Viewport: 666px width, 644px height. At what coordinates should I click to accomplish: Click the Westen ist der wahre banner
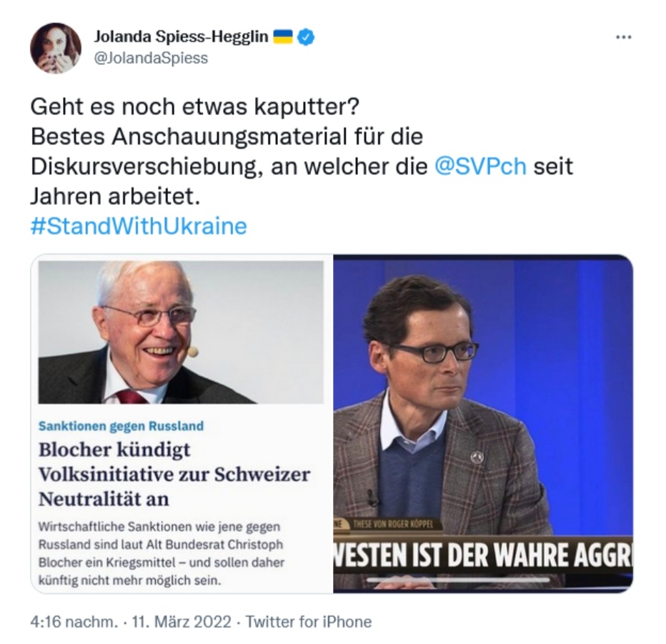pyautogui.click(x=483, y=555)
